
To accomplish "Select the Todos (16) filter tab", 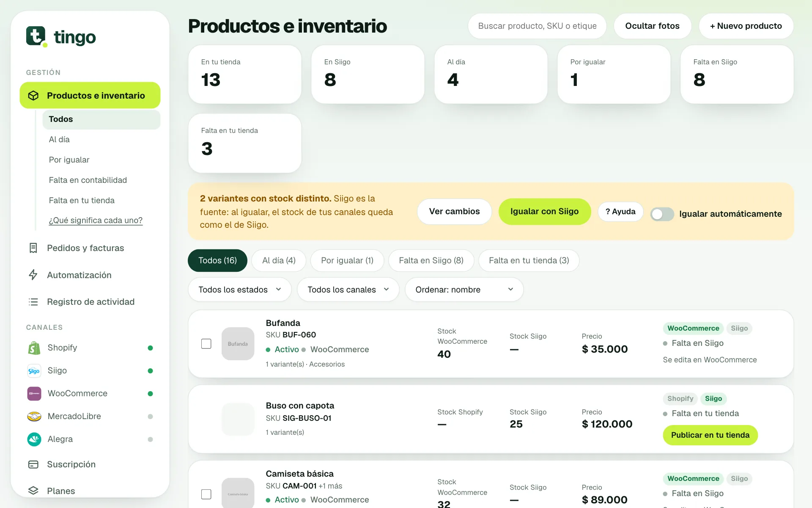I will point(217,260).
